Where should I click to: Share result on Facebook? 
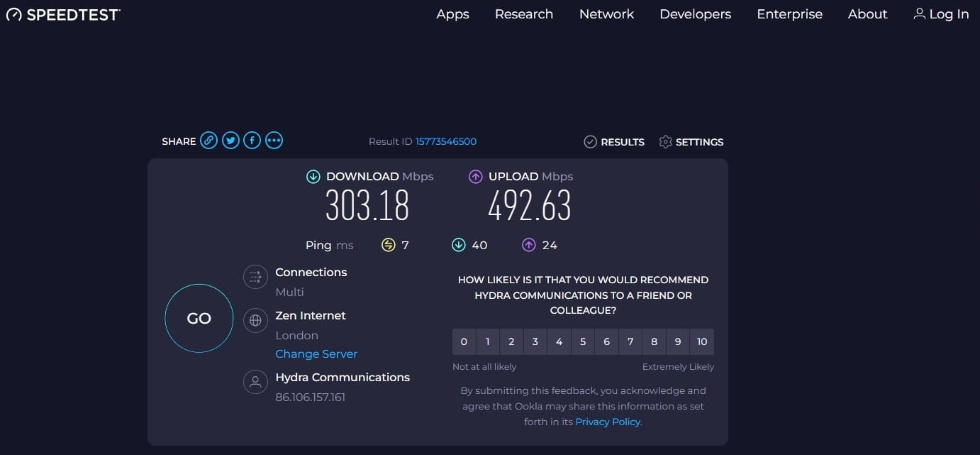(x=252, y=141)
